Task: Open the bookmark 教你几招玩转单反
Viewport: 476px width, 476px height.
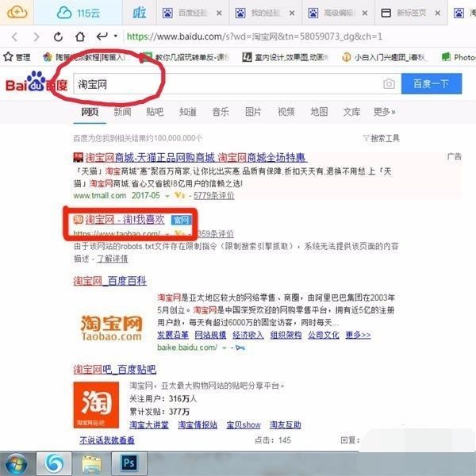Action: (186, 57)
